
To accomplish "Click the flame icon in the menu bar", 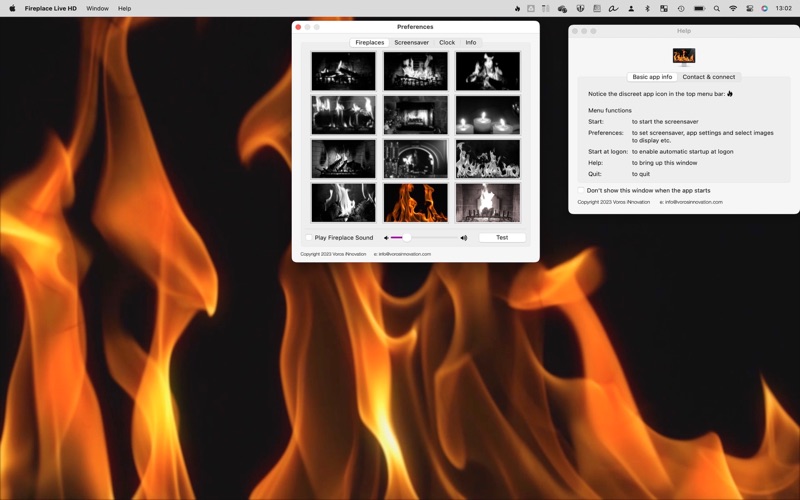I will [x=517, y=8].
